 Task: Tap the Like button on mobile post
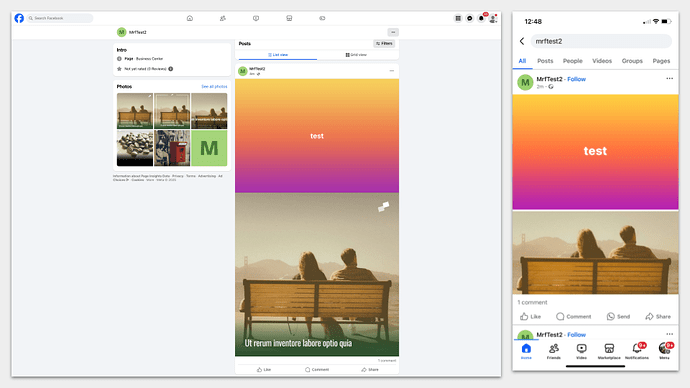tap(530, 316)
